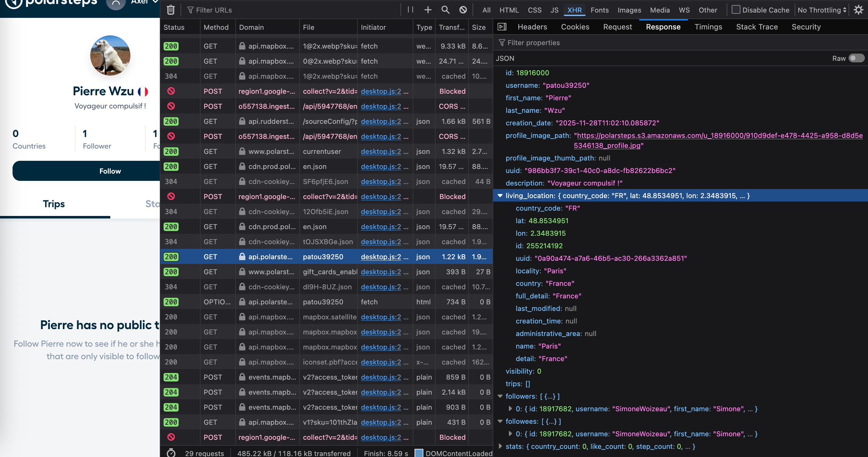Pause network recording with the pause icon
868x457 pixels.
pyautogui.click(x=410, y=10)
